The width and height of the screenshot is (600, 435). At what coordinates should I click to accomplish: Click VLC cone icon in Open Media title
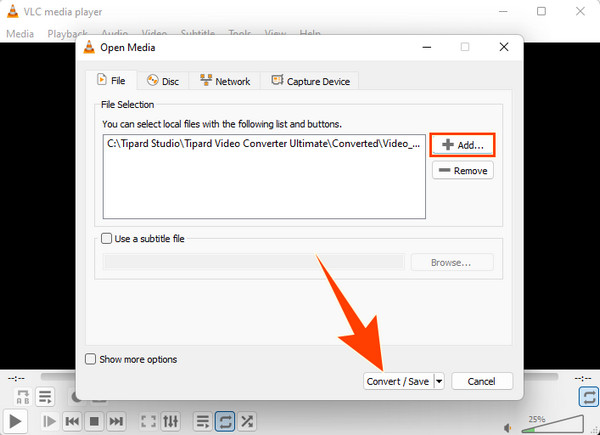(89, 47)
